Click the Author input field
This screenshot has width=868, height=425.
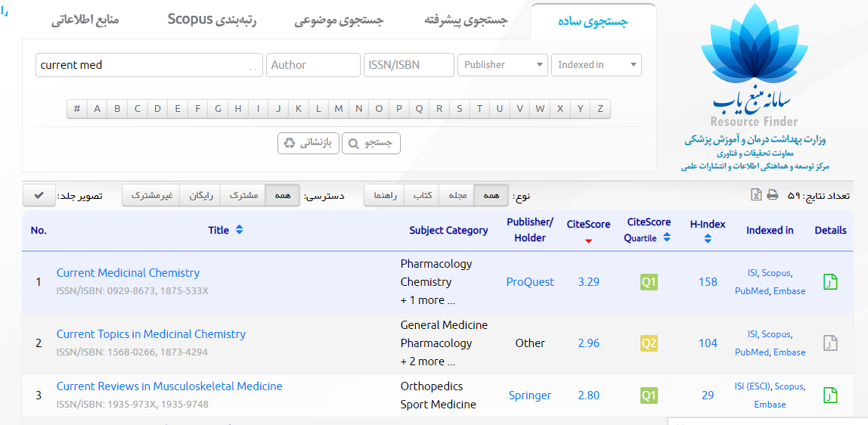coord(313,65)
